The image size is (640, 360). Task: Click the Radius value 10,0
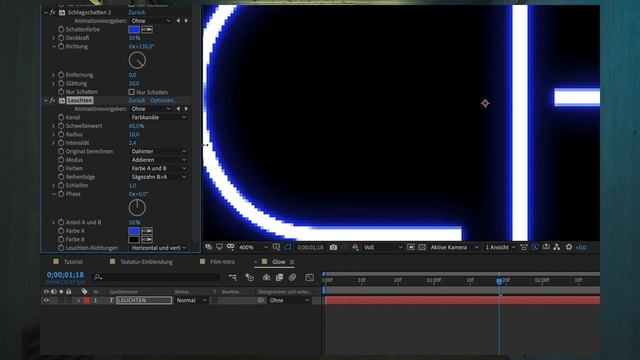134,134
